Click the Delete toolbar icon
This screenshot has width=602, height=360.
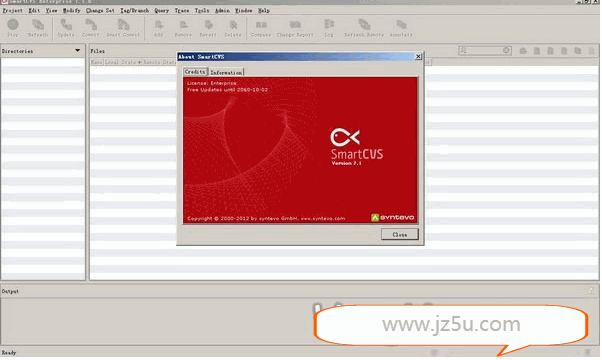click(x=233, y=28)
